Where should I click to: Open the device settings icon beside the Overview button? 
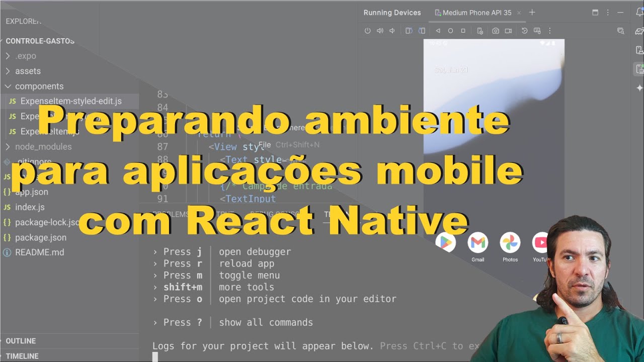(x=480, y=31)
